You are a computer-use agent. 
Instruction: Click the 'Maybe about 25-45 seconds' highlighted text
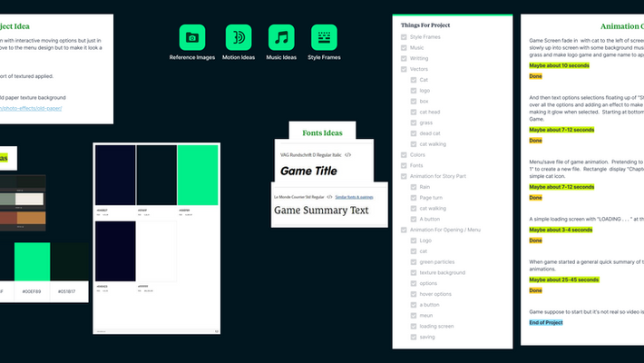point(564,280)
